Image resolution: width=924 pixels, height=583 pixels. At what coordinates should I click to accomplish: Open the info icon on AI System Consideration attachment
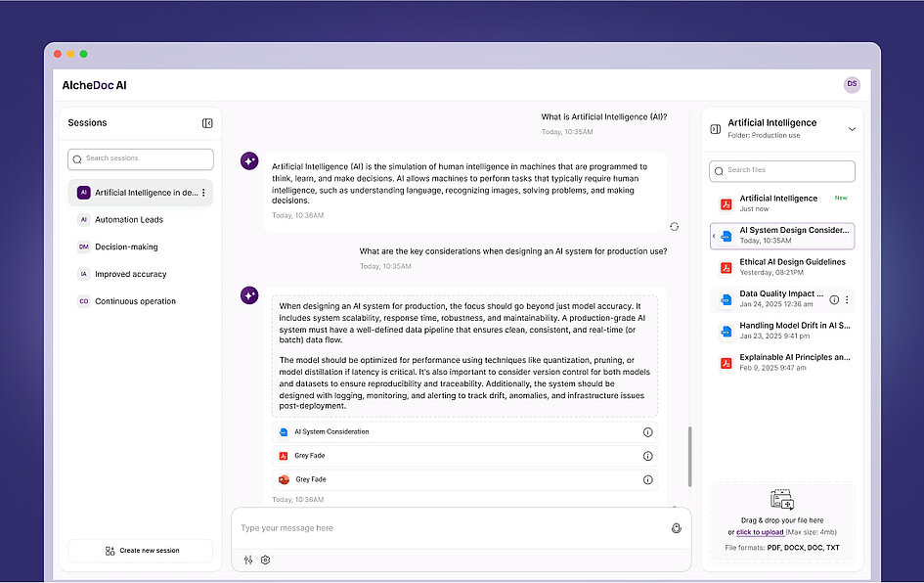[650, 431]
